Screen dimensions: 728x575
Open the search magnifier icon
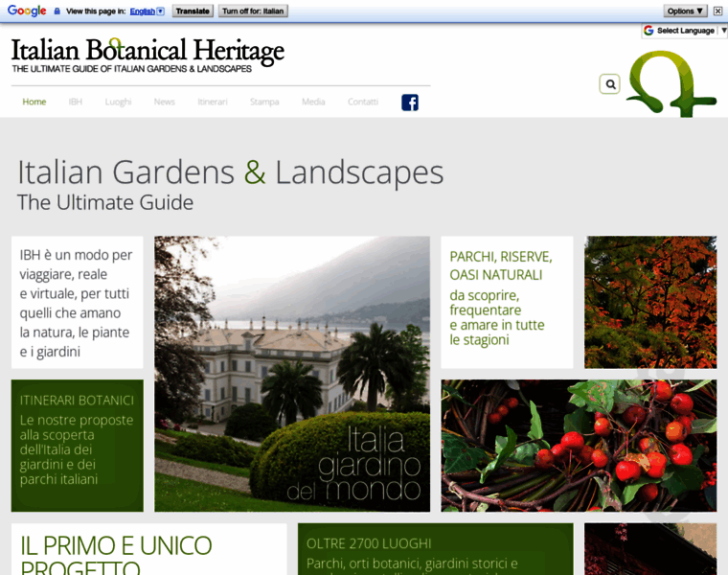coord(609,84)
